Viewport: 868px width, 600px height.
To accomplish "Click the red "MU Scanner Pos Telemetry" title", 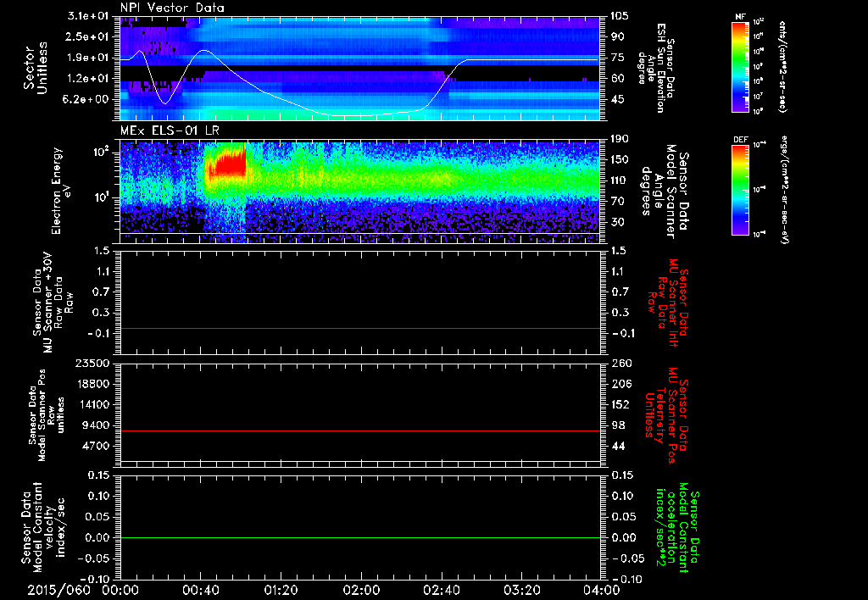I will [666, 415].
